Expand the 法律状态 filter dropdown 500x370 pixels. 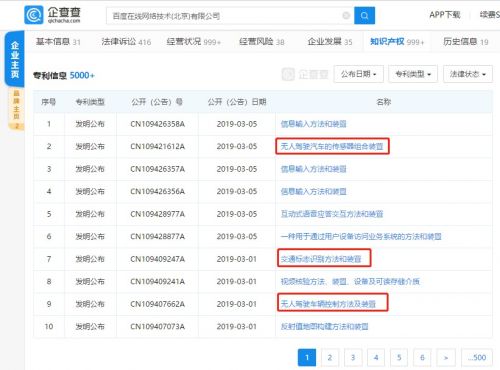tap(468, 74)
